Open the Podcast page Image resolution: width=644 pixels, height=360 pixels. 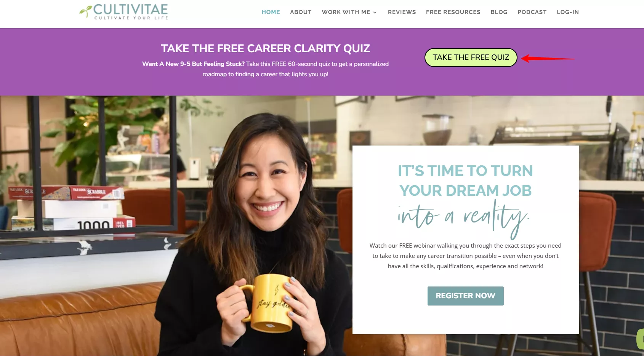(x=532, y=12)
